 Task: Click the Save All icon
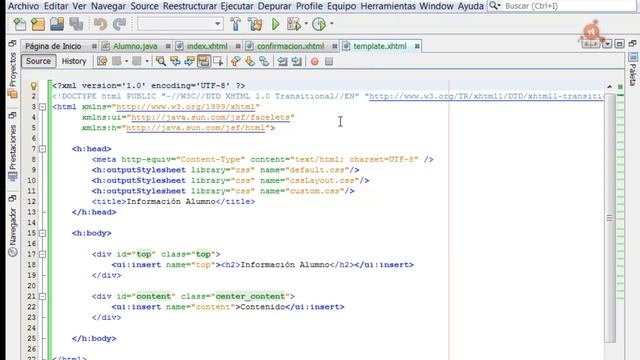[x=76, y=24]
